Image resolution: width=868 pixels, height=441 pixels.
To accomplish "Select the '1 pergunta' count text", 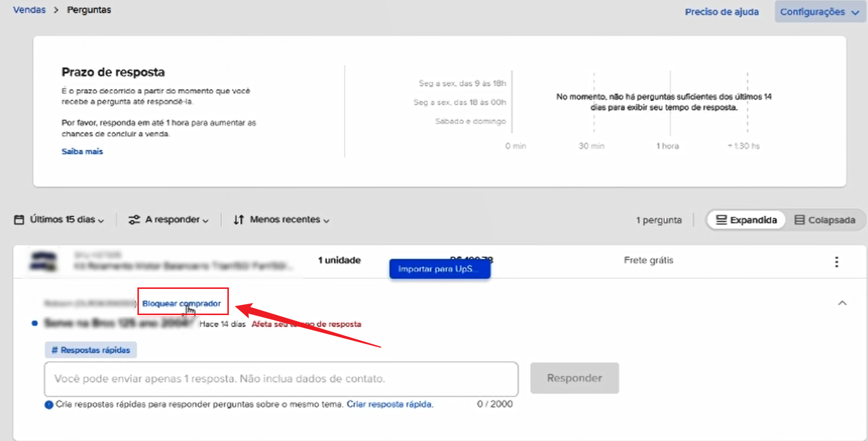I will (659, 220).
